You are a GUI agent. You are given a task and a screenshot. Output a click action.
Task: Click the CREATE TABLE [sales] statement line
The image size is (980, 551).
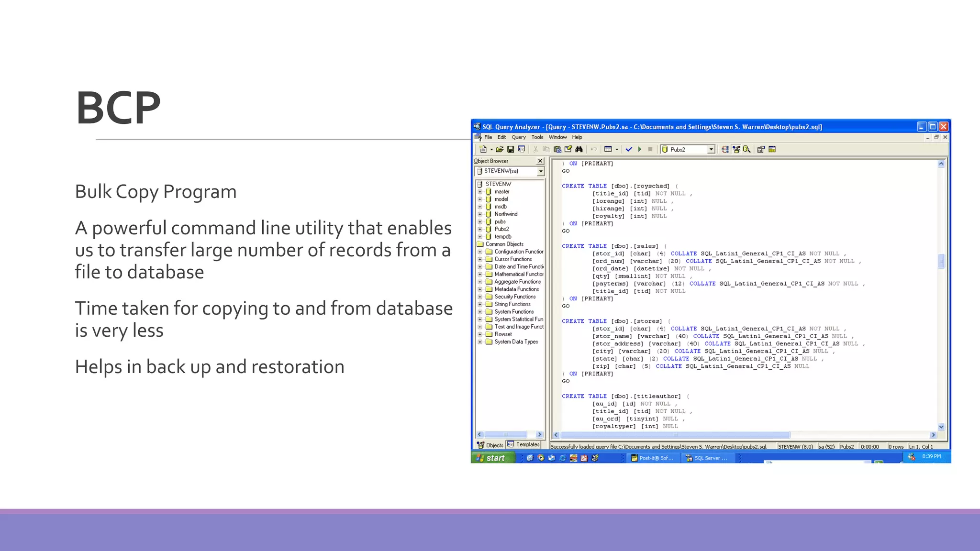pyautogui.click(x=614, y=246)
